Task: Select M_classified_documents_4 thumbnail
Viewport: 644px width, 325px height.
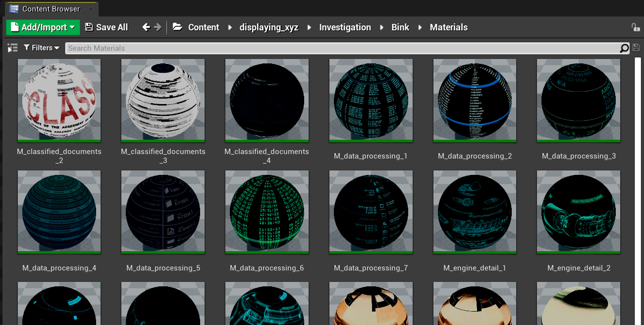Action: tap(267, 100)
